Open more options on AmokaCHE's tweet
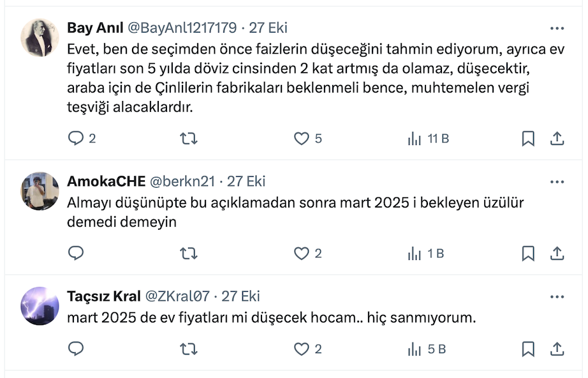The height and width of the screenshot is (378, 588). 557,181
